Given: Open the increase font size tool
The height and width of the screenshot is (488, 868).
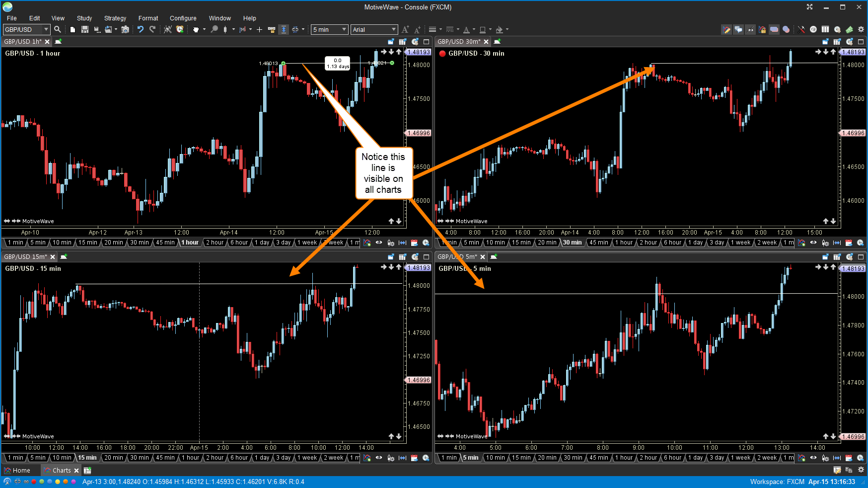Looking at the screenshot, I should pos(405,29).
